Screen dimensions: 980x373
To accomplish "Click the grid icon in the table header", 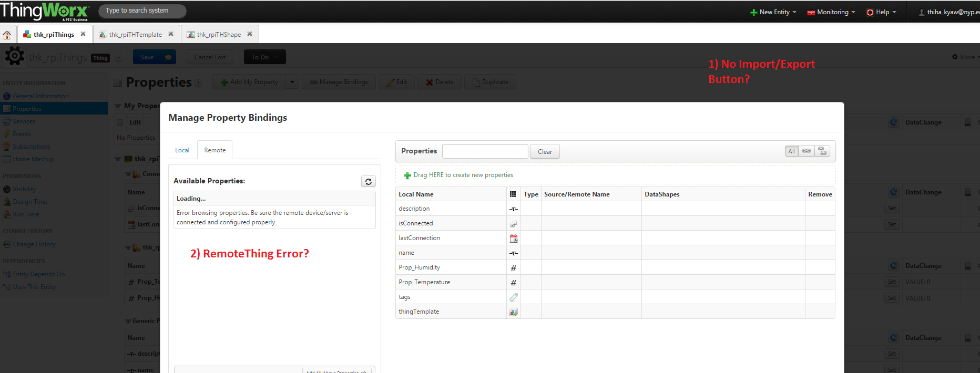I will click(x=513, y=194).
